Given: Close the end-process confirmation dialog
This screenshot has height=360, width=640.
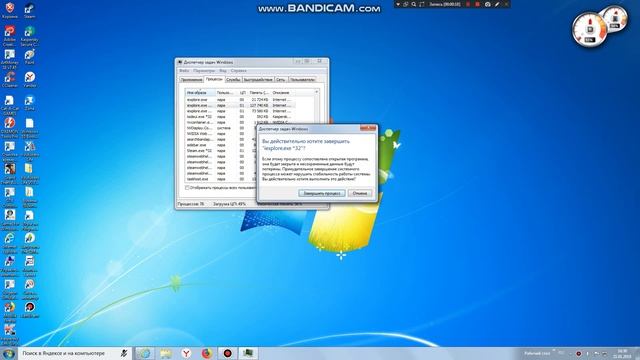Looking at the screenshot, I should (368, 128).
